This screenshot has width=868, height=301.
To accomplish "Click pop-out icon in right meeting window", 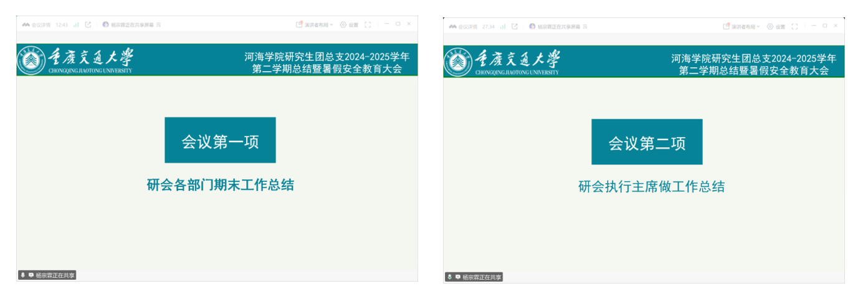I will click(515, 27).
